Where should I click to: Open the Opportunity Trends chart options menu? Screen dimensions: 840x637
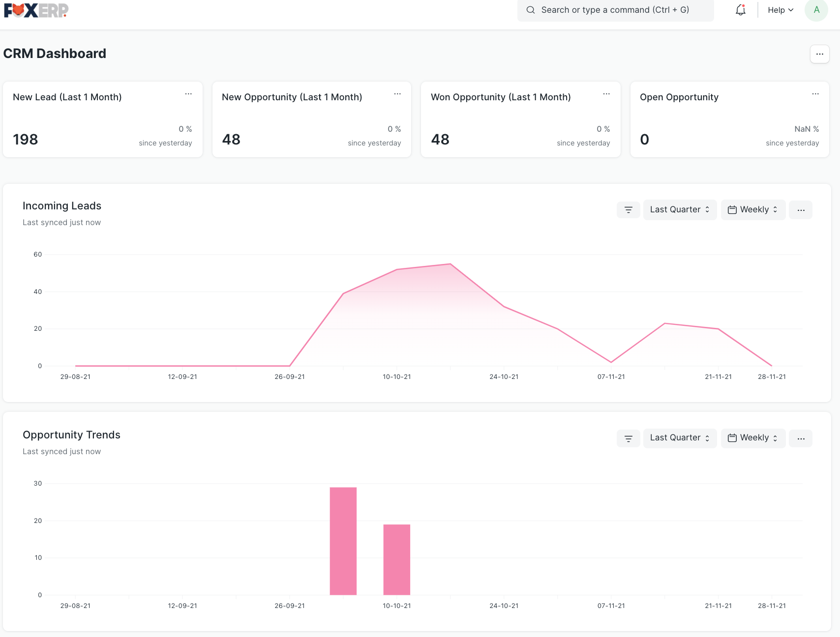[801, 438]
